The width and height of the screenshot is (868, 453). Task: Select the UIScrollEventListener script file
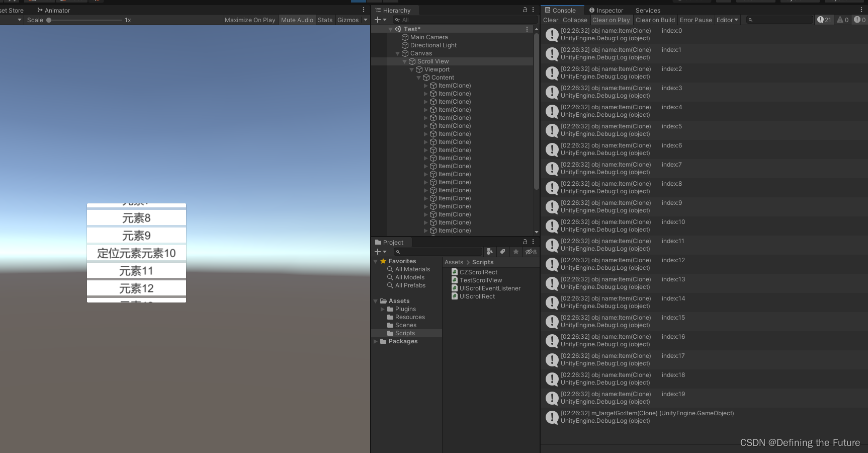pyautogui.click(x=486, y=288)
